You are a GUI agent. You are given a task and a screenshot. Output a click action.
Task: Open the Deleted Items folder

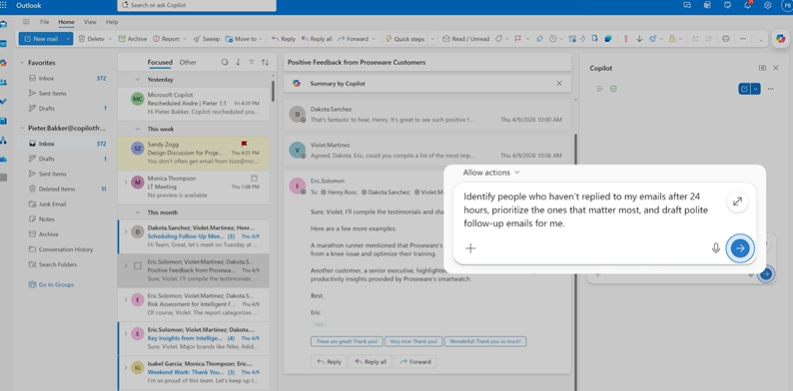click(57, 189)
